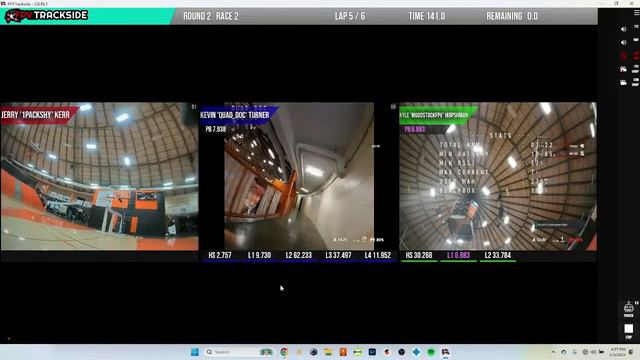Click the lower speaker volume icon
The width and height of the screenshot is (640, 360).
pyautogui.click(x=623, y=42)
